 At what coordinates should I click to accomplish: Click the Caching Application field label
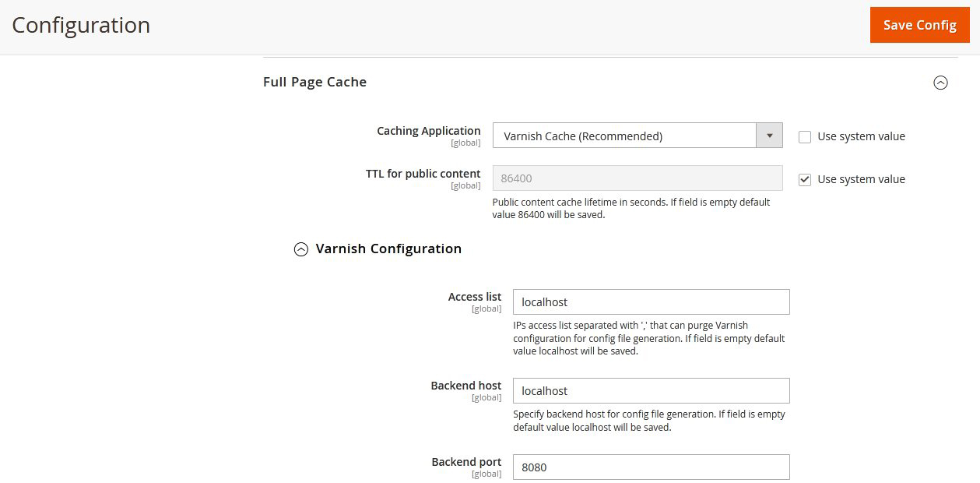click(x=428, y=131)
